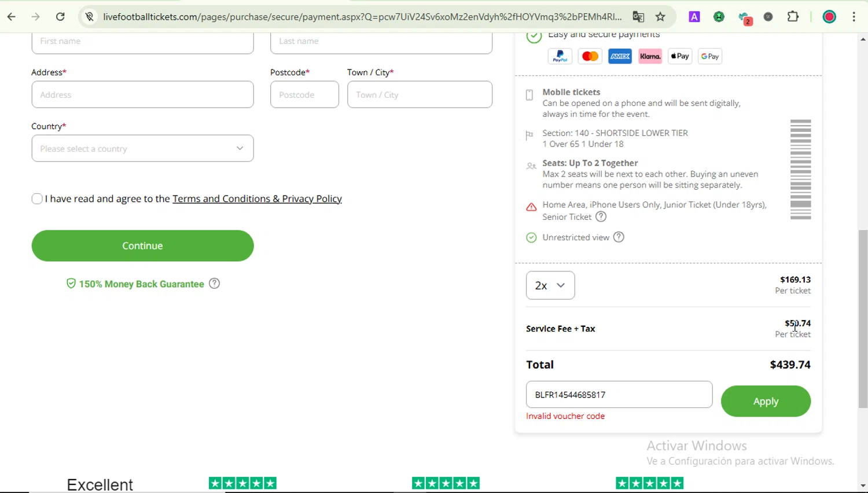The width and height of the screenshot is (868, 493).
Task: Show Money Back Guarantee help tooltip
Action: click(215, 284)
